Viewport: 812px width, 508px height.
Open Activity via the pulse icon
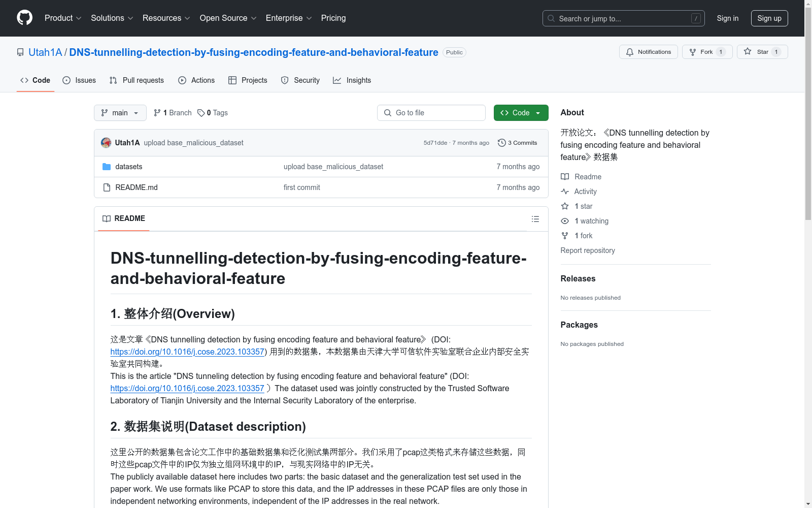tap(565, 192)
